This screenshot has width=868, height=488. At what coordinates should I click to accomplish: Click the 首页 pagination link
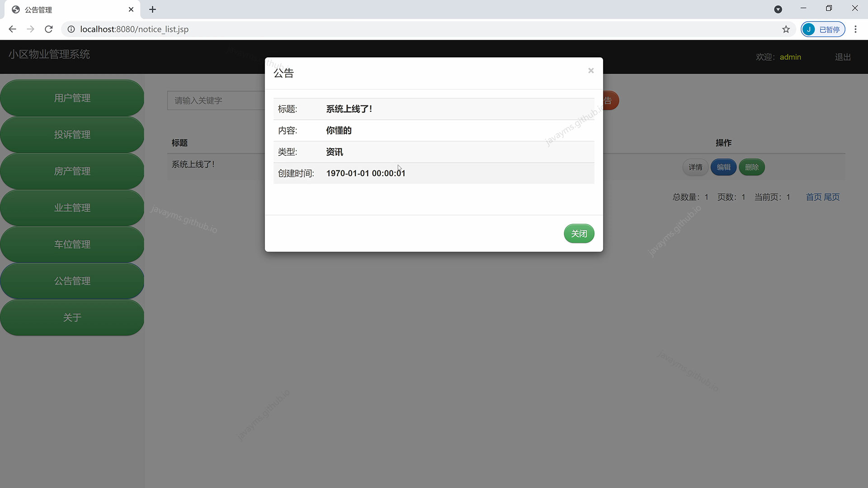(x=813, y=197)
